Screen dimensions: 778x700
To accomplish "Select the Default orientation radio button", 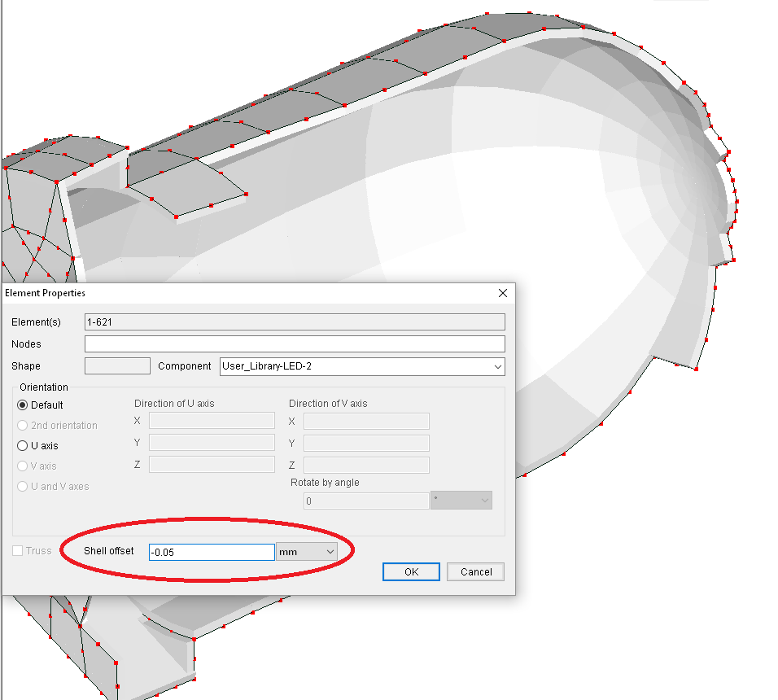I will pyautogui.click(x=22, y=405).
